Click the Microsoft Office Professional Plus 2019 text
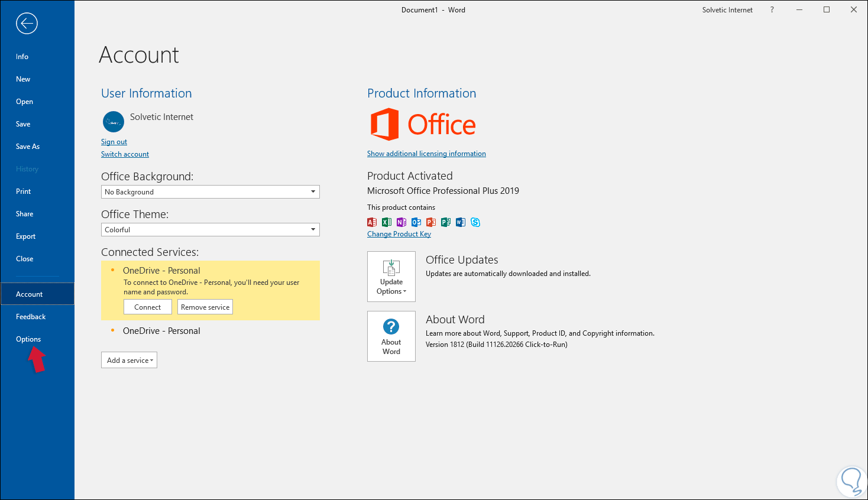Image resolution: width=868 pixels, height=500 pixels. pyautogui.click(x=443, y=191)
